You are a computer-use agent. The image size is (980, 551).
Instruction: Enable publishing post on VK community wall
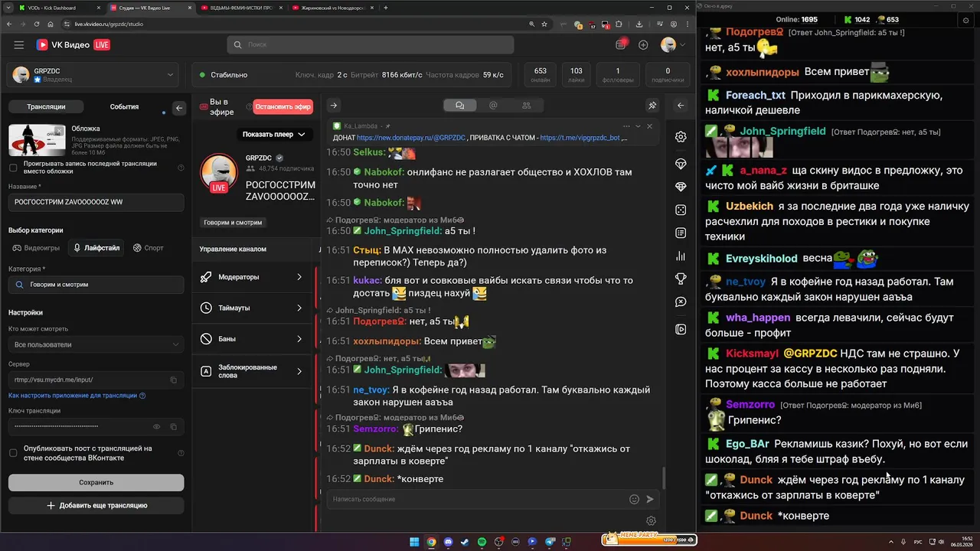[13, 453]
